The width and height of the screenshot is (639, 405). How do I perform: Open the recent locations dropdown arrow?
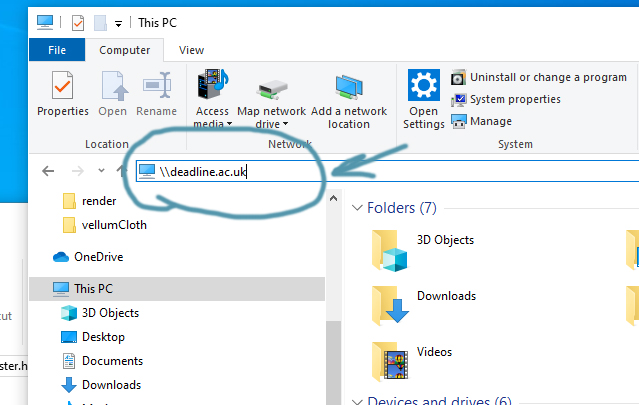coord(101,171)
